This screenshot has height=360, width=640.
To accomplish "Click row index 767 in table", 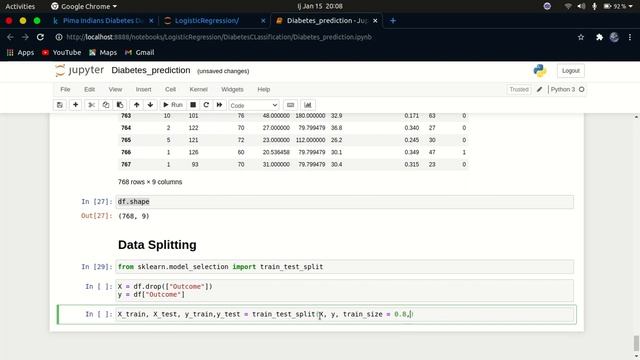I will tap(126, 164).
